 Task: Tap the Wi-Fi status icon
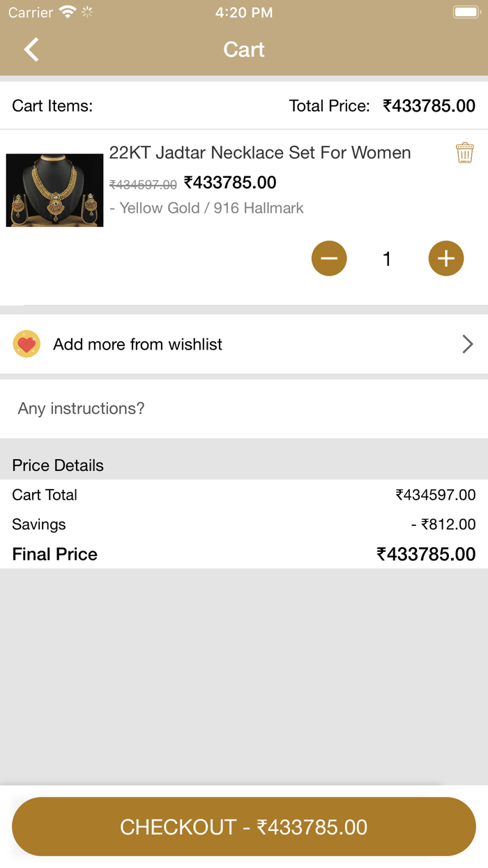[x=68, y=12]
